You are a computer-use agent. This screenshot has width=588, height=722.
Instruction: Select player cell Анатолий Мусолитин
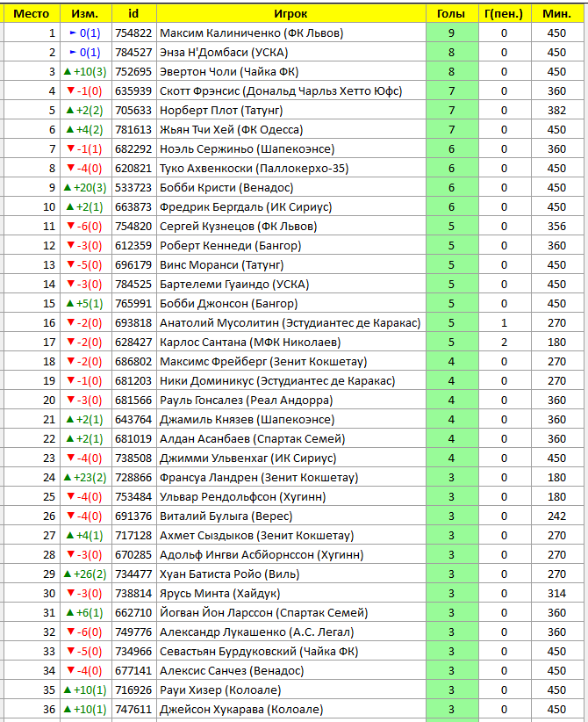pos(291,323)
